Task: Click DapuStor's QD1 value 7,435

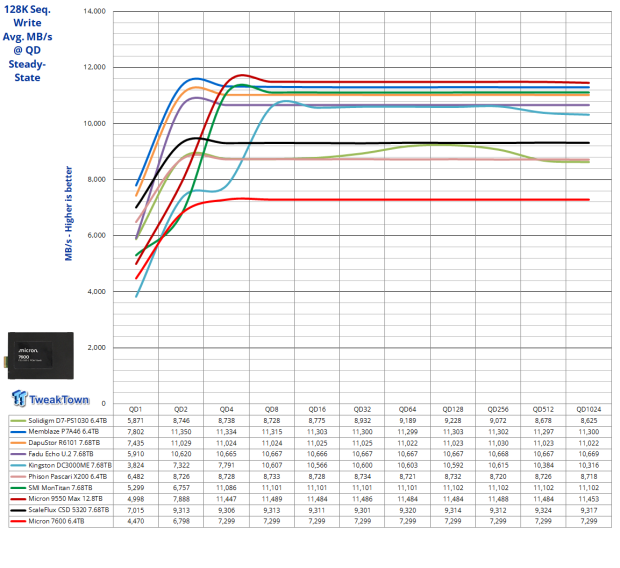Action: coord(136,443)
